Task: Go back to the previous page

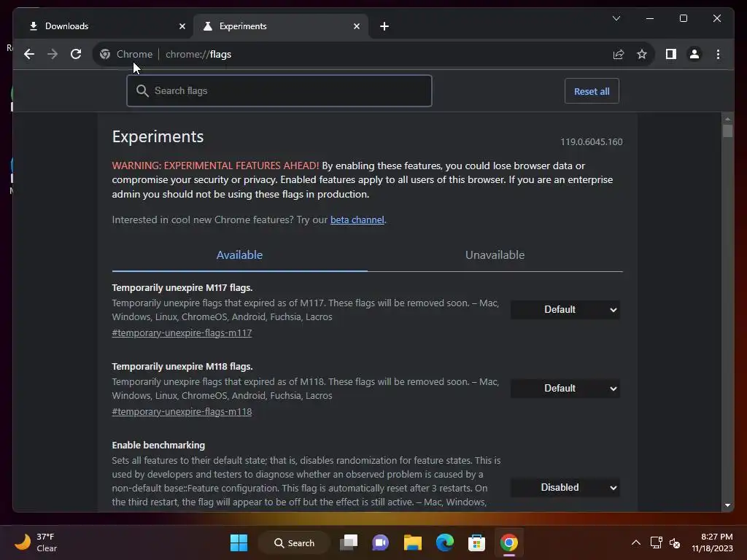Action: [x=29, y=54]
